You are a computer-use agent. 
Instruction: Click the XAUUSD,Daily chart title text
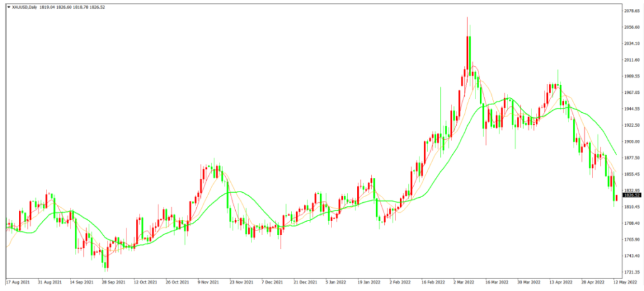[x=26, y=8]
